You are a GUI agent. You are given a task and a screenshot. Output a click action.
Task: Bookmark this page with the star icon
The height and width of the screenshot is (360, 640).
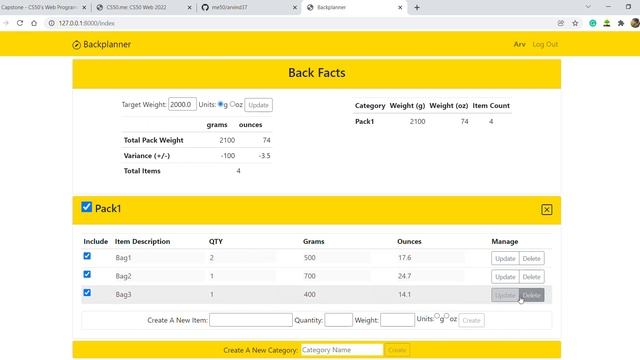pyautogui.click(x=575, y=23)
